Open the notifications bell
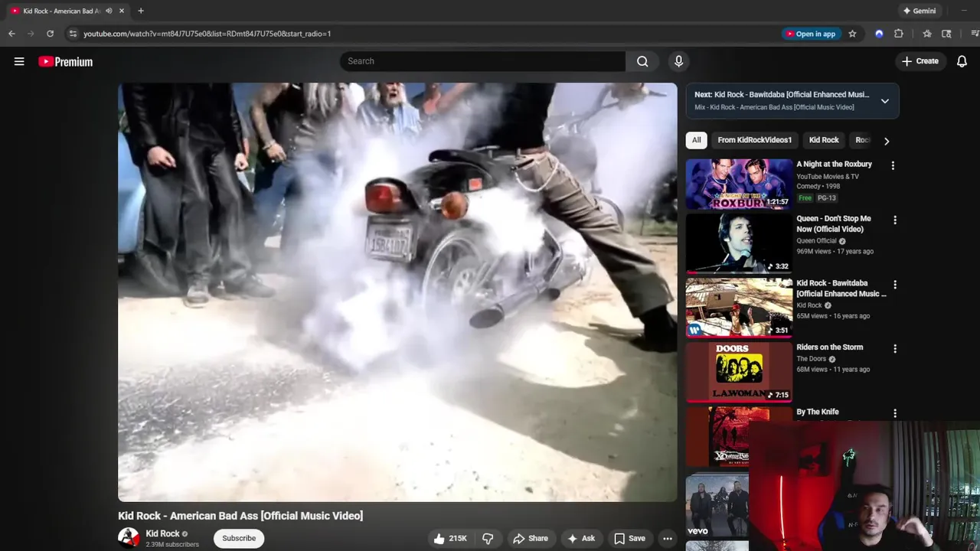 coord(962,61)
